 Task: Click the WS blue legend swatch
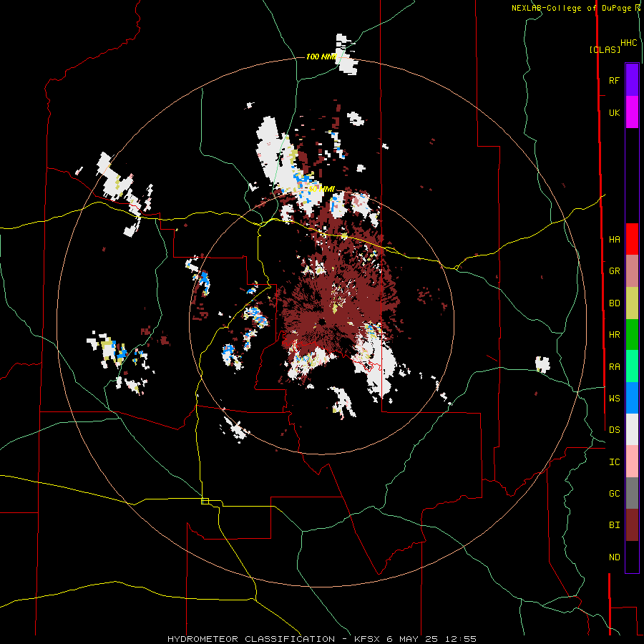(x=632, y=398)
